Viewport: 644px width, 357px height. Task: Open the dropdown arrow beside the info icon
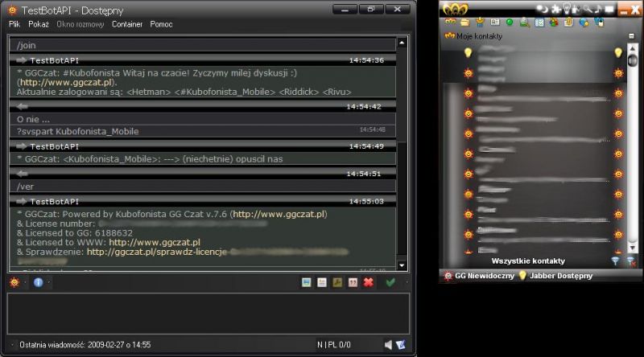(48, 282)
